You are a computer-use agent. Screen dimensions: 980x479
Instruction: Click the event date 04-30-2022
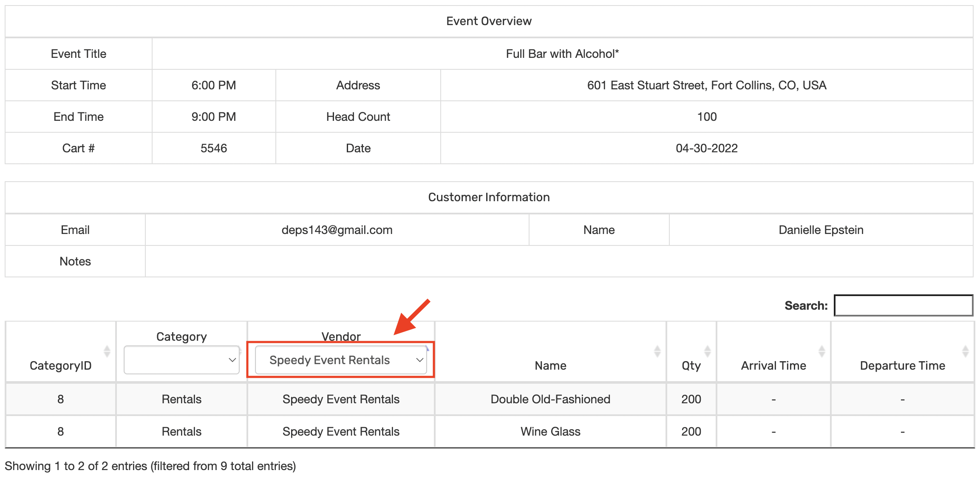tap(706, 148)
